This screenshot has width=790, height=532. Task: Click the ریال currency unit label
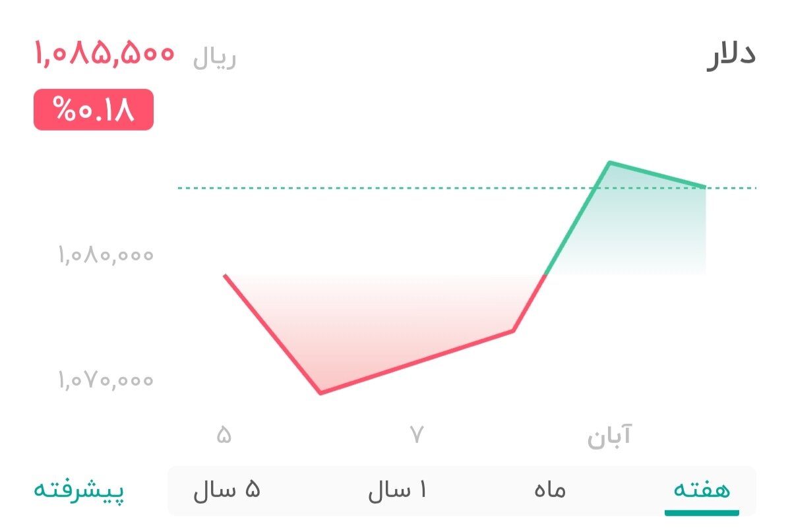pos(214,57)
